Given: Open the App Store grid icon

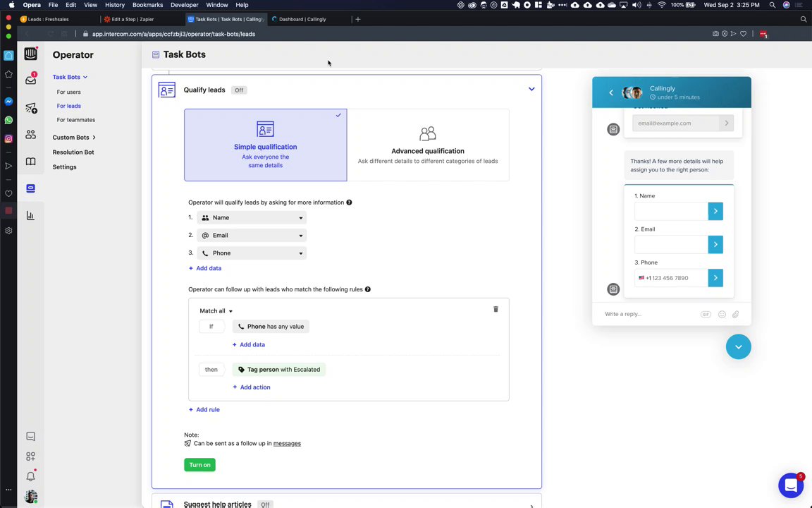Looking at the screenshot, I should 30,456.
